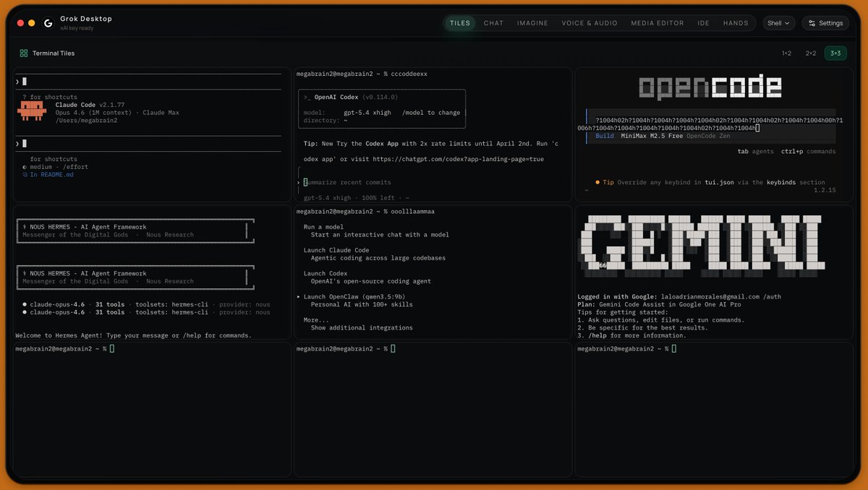Click 'Opus 4.6 (1M context) · Claude Max' line
Image resolution: width=868 pixels, height=490 pixels.
pos(117,113)
